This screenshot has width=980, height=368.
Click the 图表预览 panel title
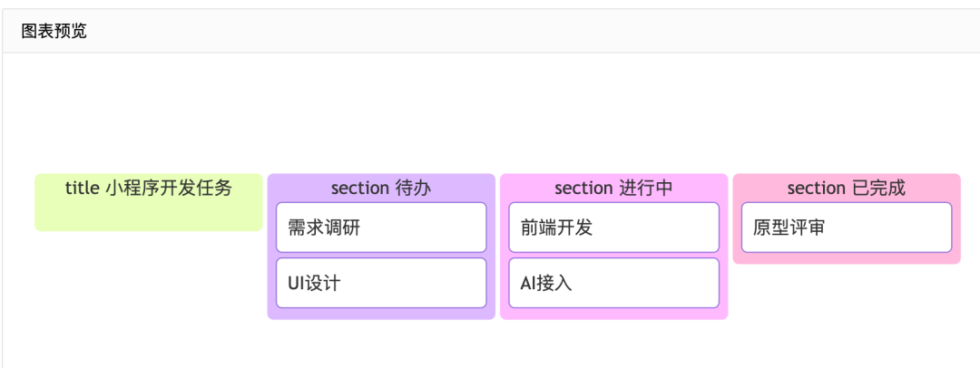54,31
